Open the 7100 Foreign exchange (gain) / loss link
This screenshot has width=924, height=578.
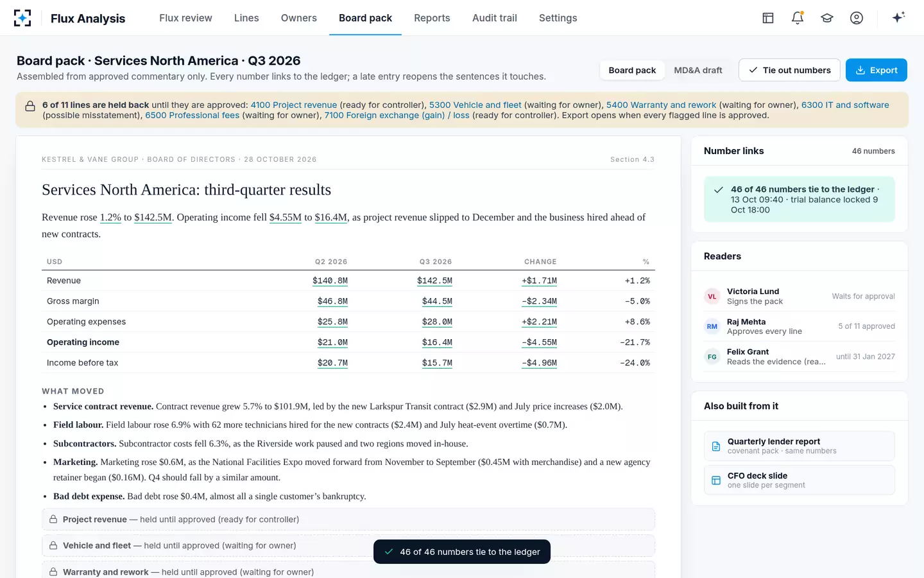397,115
